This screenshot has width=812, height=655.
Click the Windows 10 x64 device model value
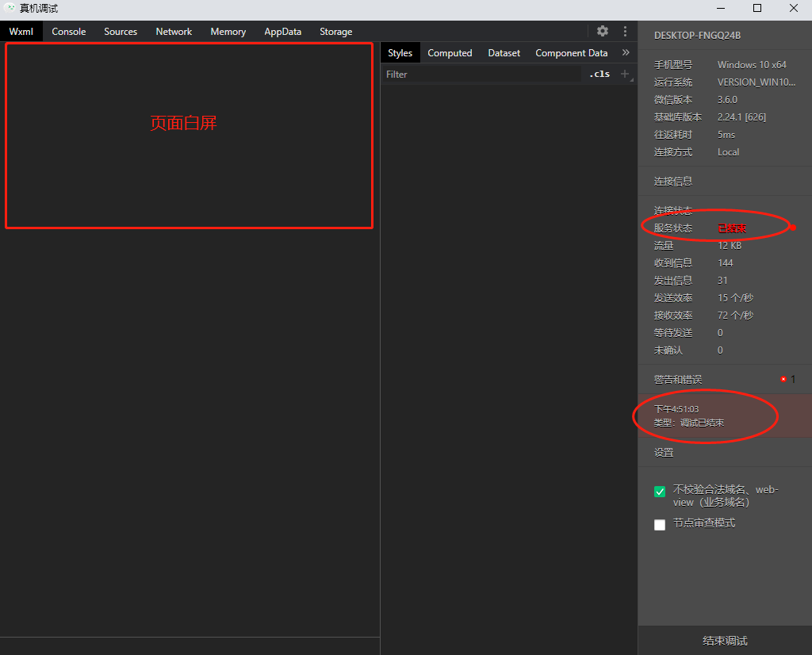point(752,65)
